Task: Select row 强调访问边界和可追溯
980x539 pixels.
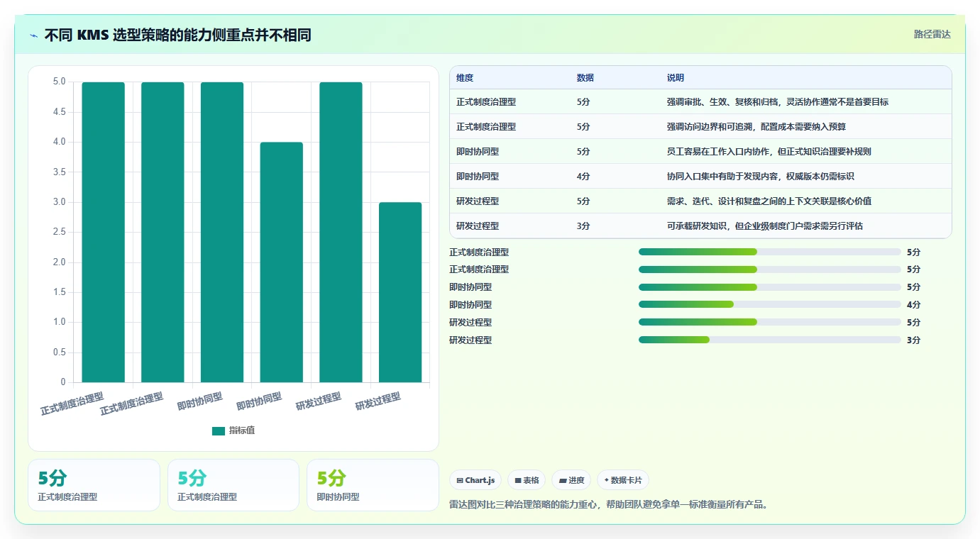Action: (700, 126)
